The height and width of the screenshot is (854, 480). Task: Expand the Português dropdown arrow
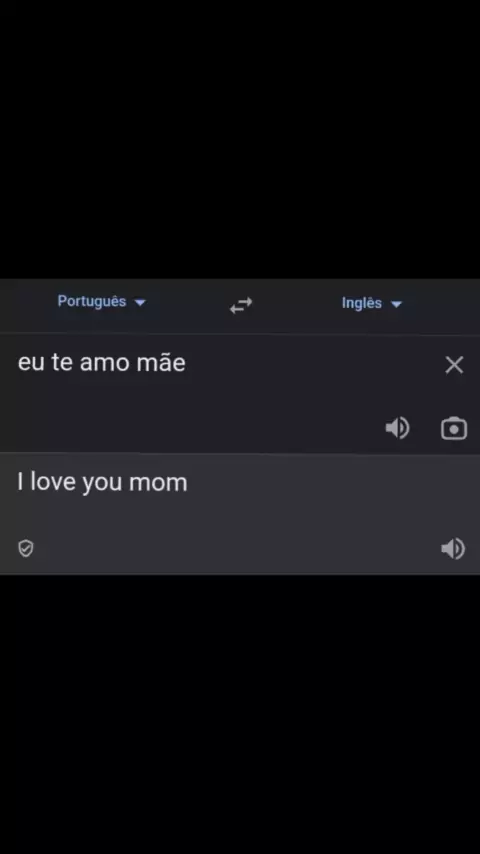tap(140, 302)
